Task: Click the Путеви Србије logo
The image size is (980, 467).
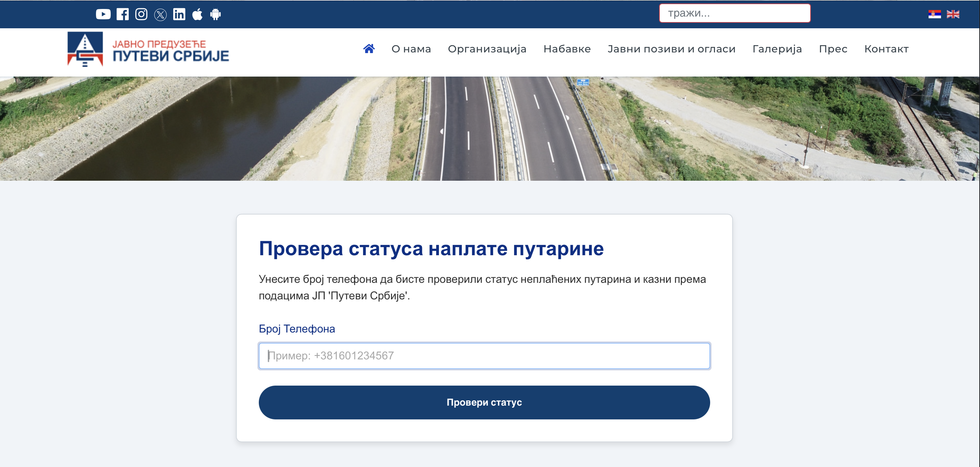Action: click(x=148, y=49)
